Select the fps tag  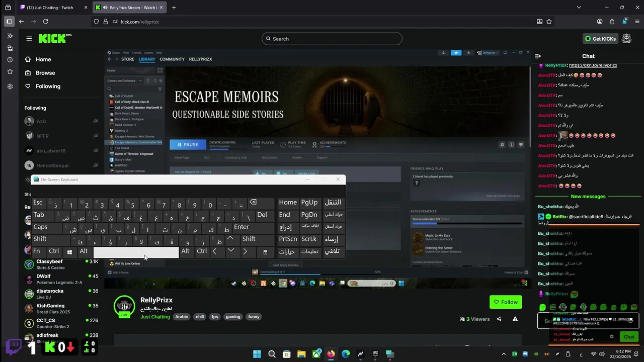[215, 317]
